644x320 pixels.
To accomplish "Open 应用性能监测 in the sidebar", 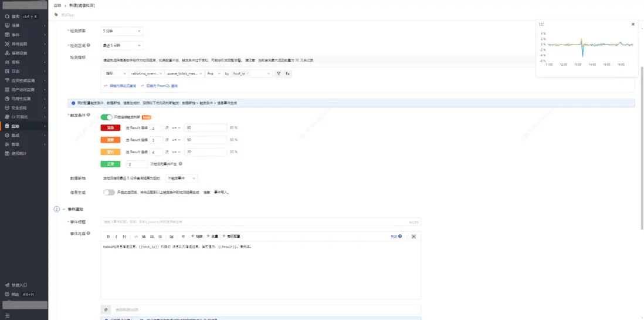I will coord(24,80).
